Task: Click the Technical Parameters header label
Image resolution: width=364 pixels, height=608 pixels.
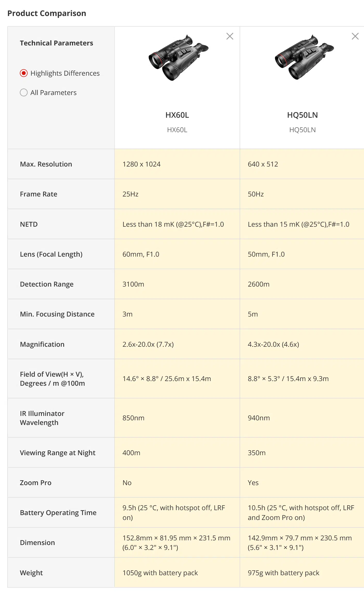Action: [57, 43]
